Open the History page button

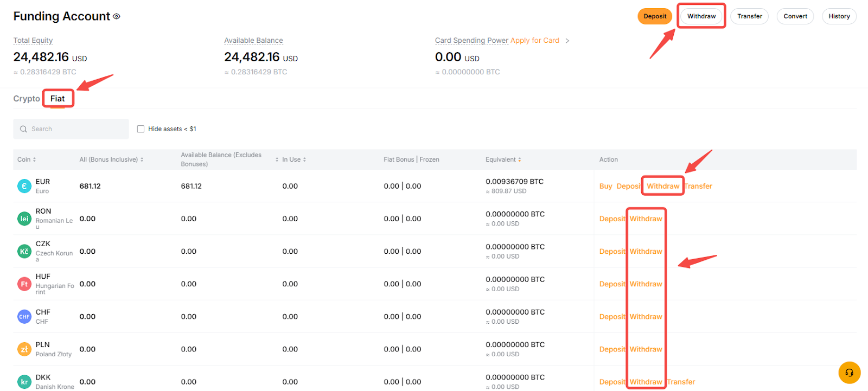(839, 16)
